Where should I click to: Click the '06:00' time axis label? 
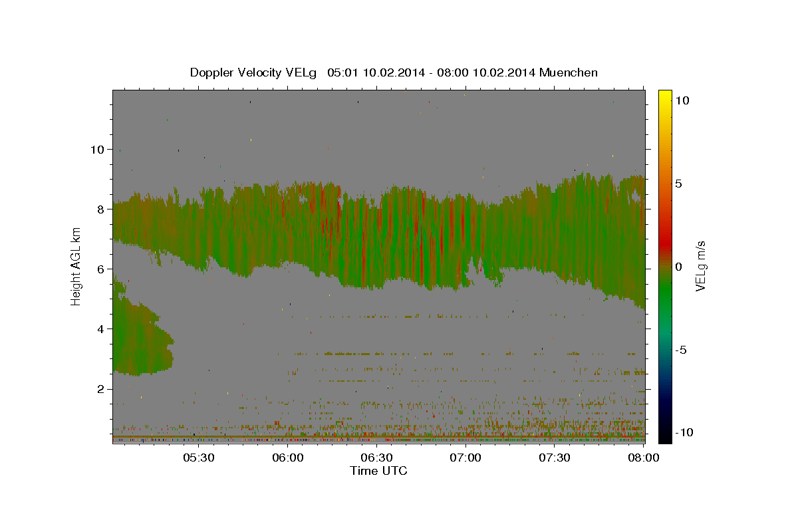tap(287, 458)
